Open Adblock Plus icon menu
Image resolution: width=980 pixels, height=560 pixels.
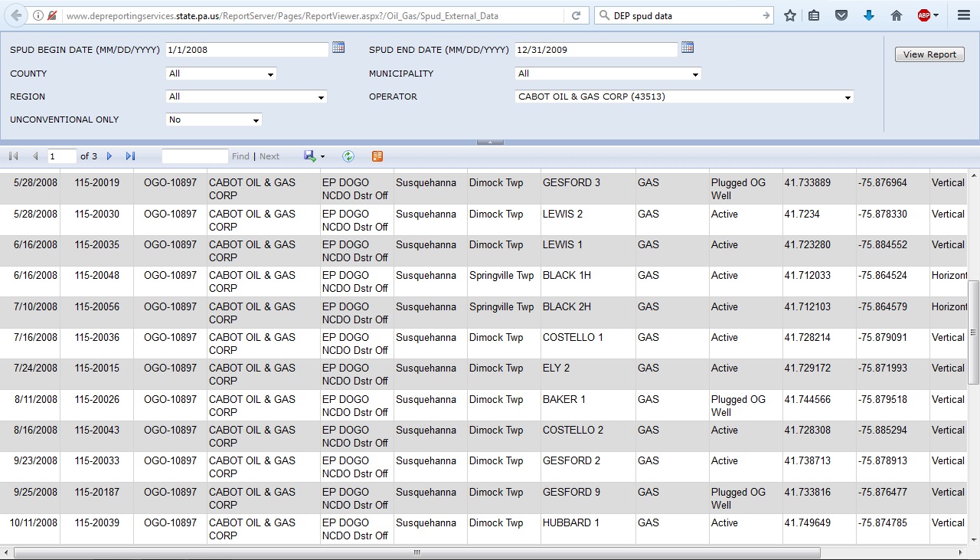click(x=928, y=15)
